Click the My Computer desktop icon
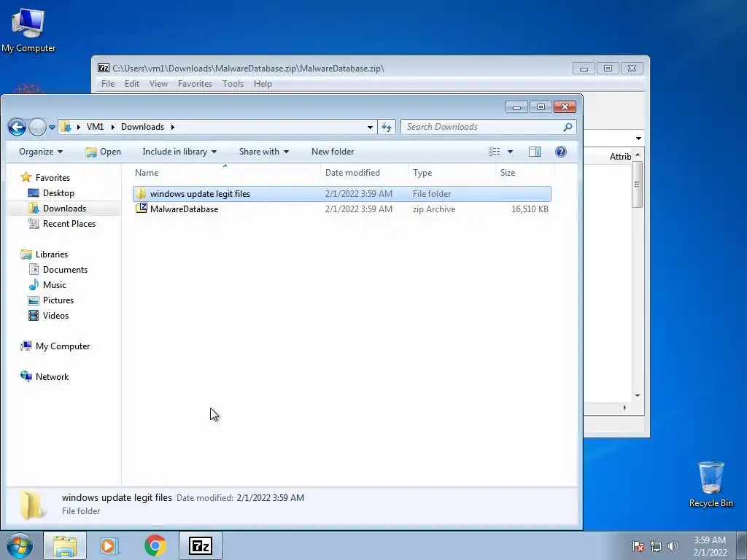 (x=28, y=30)
